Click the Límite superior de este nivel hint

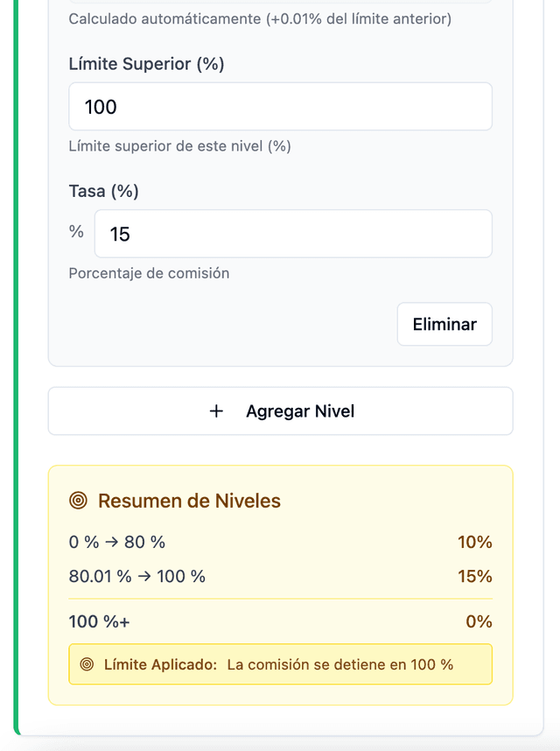pyautogui.click(x=179, y=146)
